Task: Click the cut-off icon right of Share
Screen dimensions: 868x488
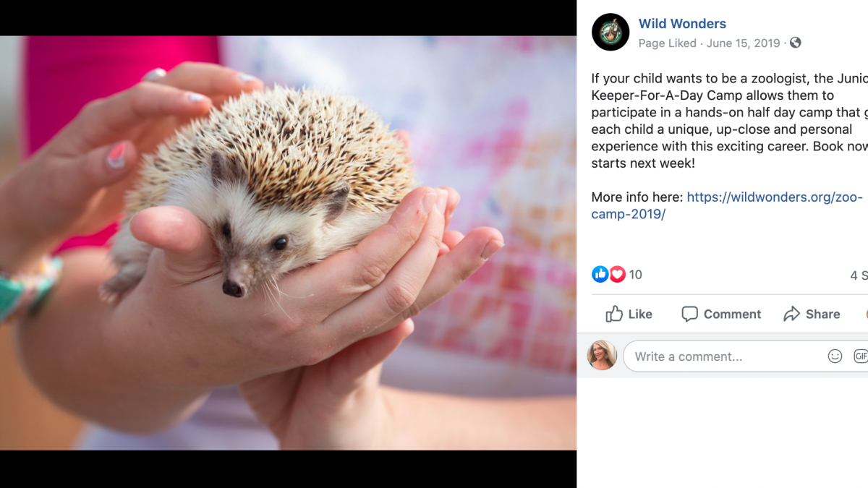Action: (866, 314)
